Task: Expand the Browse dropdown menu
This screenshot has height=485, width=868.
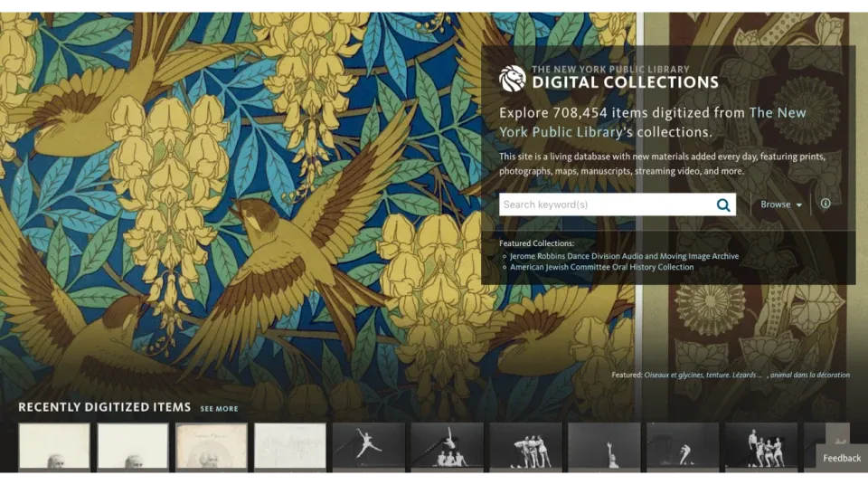Action: 780,204
